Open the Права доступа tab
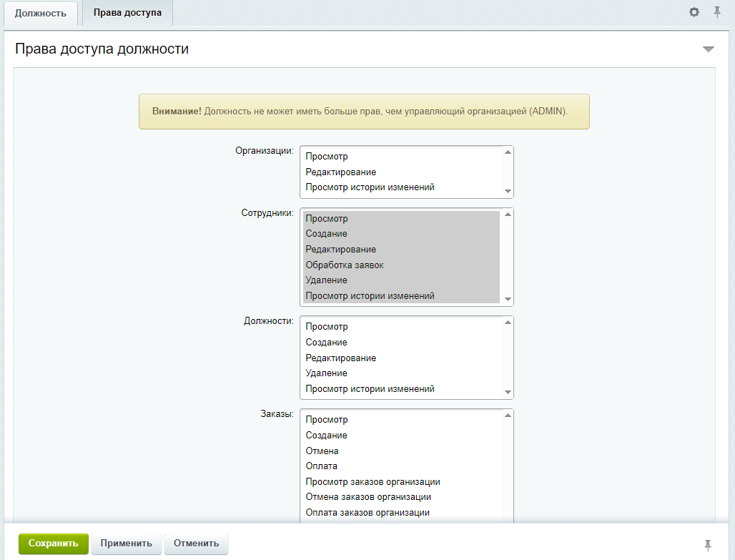 (127, 13)
